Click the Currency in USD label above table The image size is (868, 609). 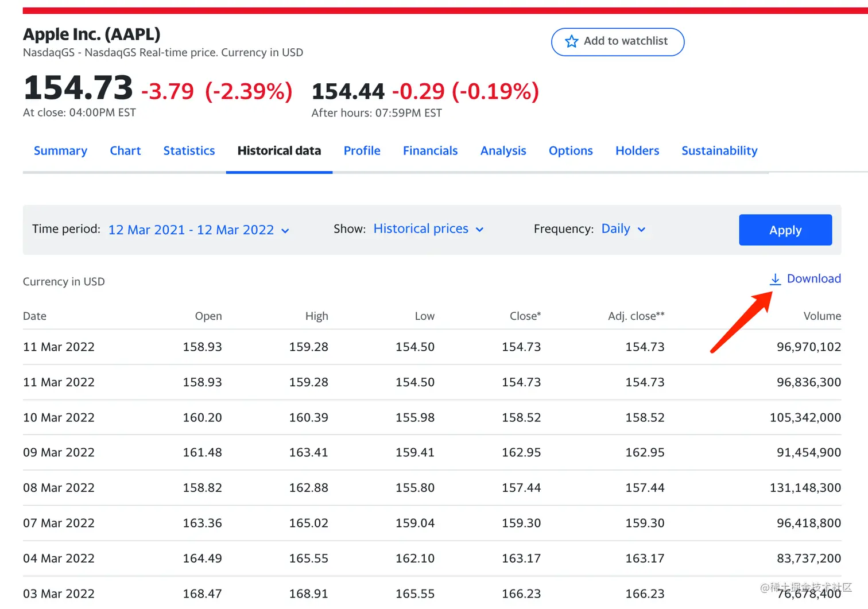point(64,281)
